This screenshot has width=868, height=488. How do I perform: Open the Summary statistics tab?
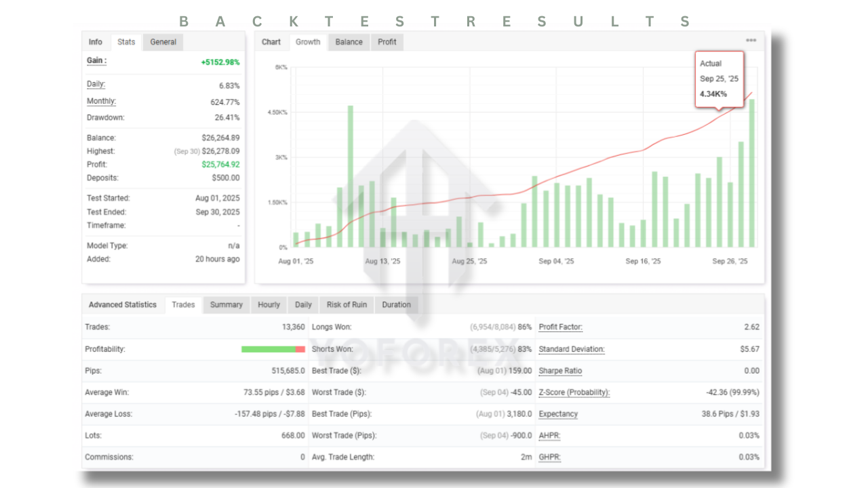click(x=226, y=305)
